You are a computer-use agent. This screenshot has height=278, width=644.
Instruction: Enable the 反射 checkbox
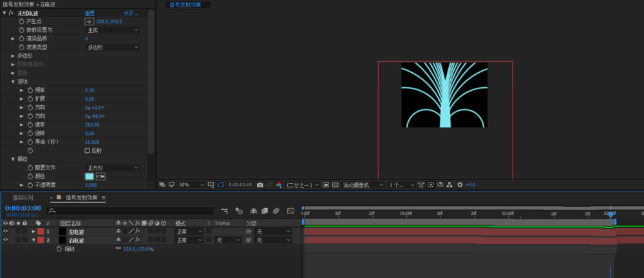(88, 150)
